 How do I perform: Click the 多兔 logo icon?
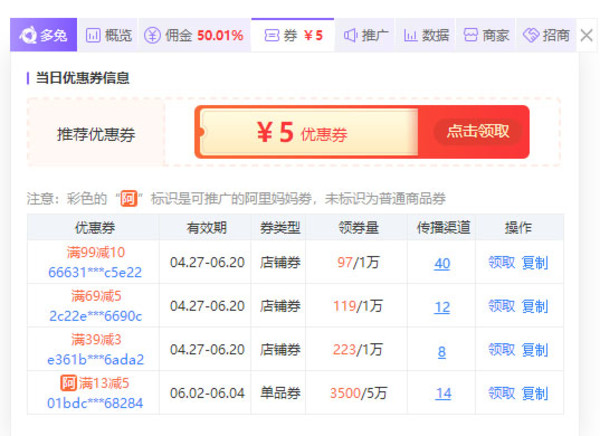[28, 35]
